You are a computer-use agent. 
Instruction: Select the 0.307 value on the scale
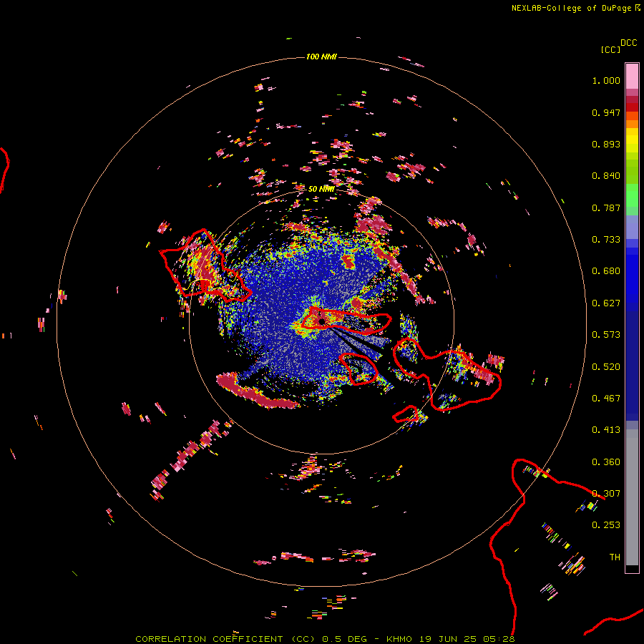tap(606, 494)
